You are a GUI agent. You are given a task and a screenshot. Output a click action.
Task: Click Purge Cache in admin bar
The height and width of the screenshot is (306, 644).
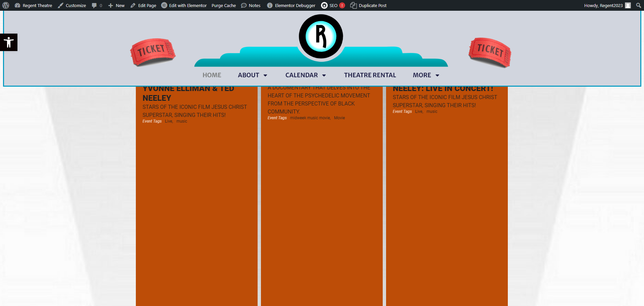(224, 5)
